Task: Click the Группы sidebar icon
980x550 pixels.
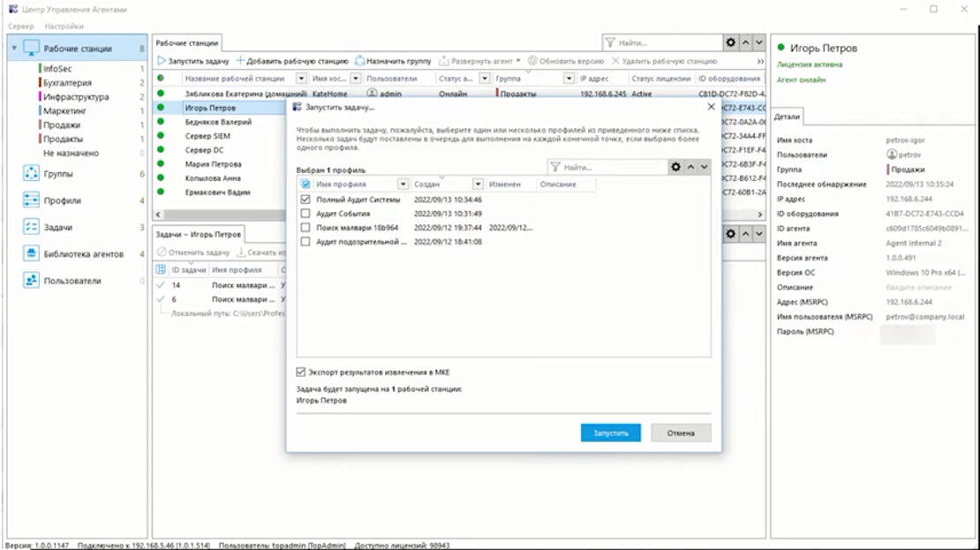Action: point(31,173)
